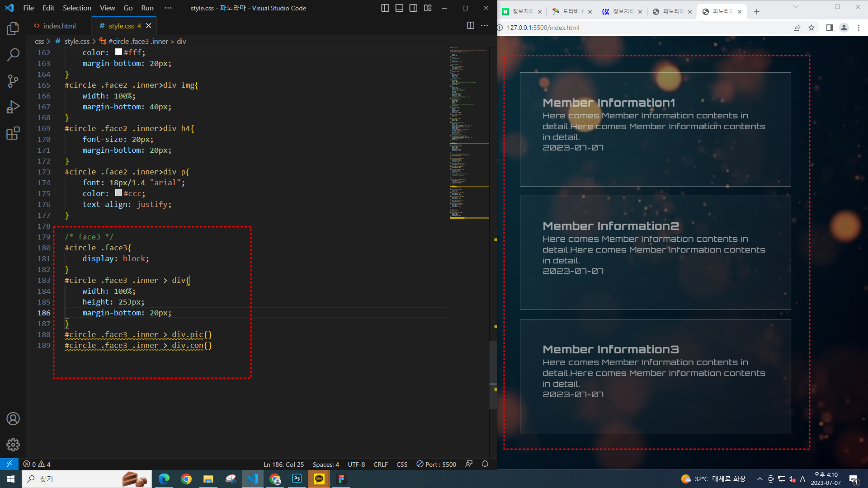The width and height of the screenshot is (868, 488).
Task: Click the Accounts icon in activity bar
Action: [x=13, y=419]
